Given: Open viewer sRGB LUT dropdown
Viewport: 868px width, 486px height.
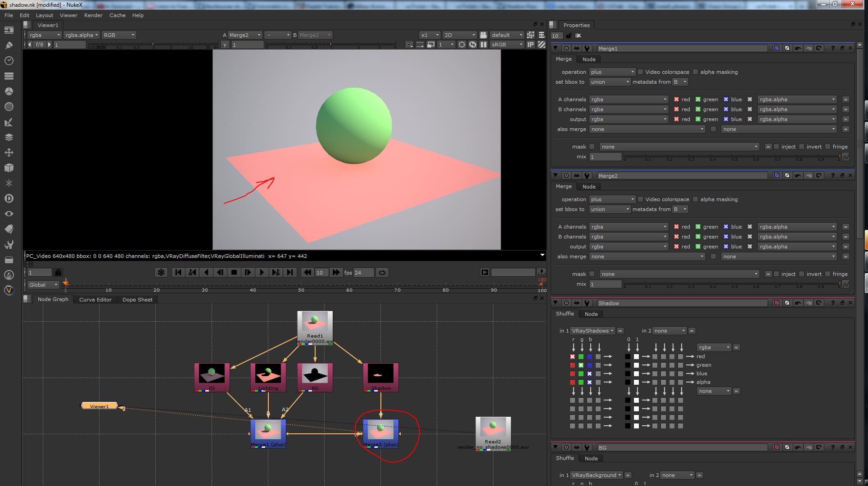Looking at the screenshot, I should [507, 45].
